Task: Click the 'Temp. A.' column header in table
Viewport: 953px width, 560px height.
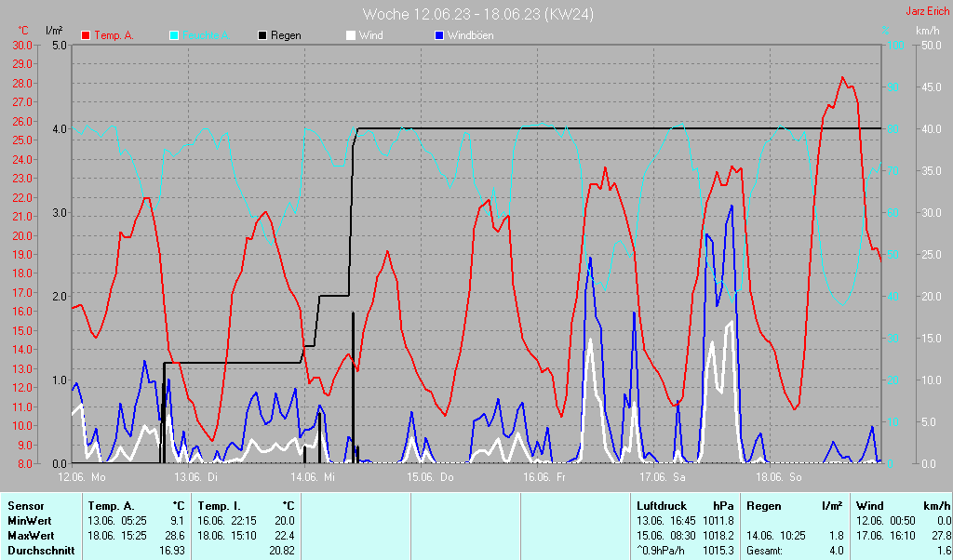Action: click(111, 506)
